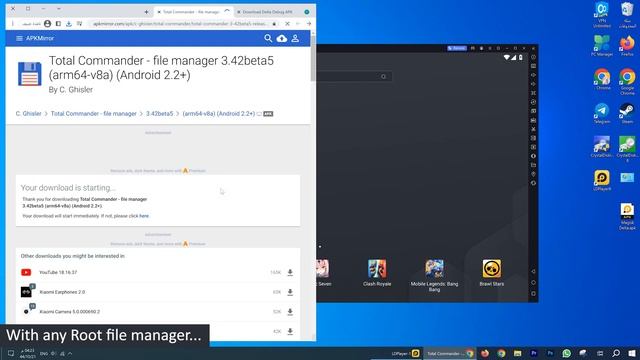Click download icon in Xiaomi Camera row
The image size is (640, 360).
coord(290,312)
